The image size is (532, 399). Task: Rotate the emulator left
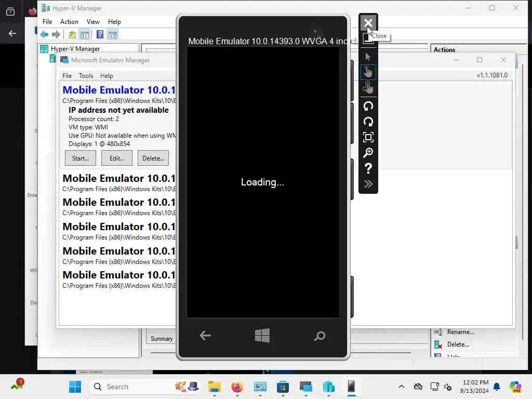(368, 106)
